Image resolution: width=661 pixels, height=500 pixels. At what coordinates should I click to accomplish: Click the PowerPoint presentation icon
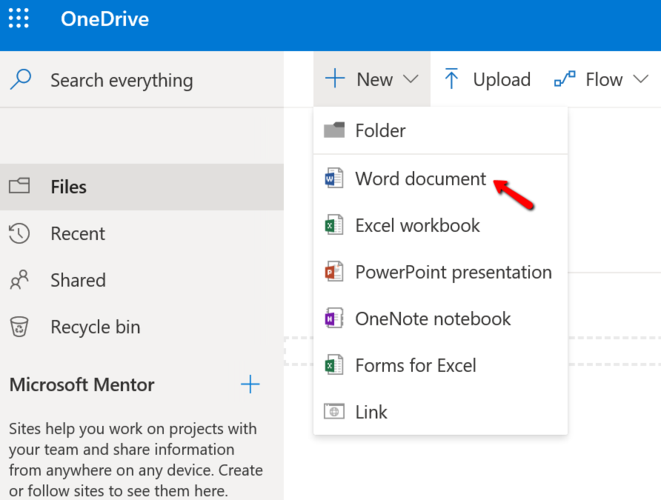tap(333, 272)
